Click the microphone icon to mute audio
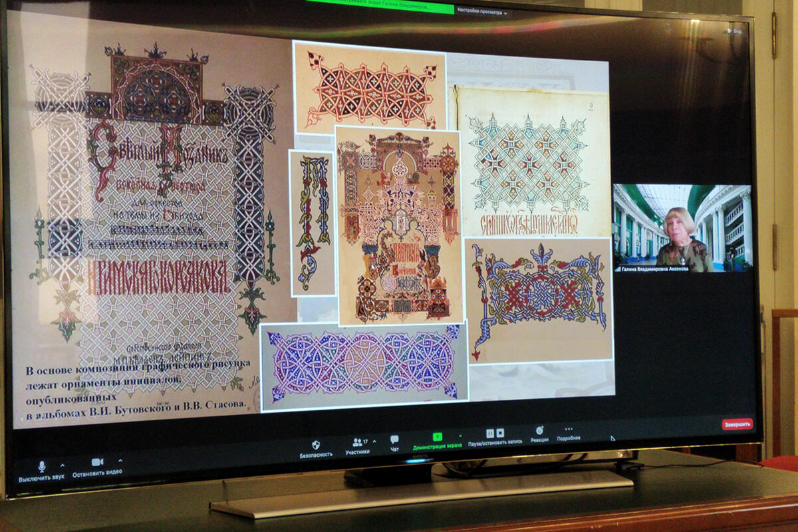798x532 pixels. 42,465
